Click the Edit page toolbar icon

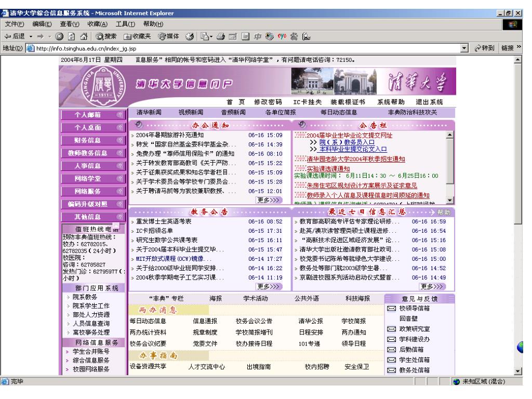[x=233, y=36]
